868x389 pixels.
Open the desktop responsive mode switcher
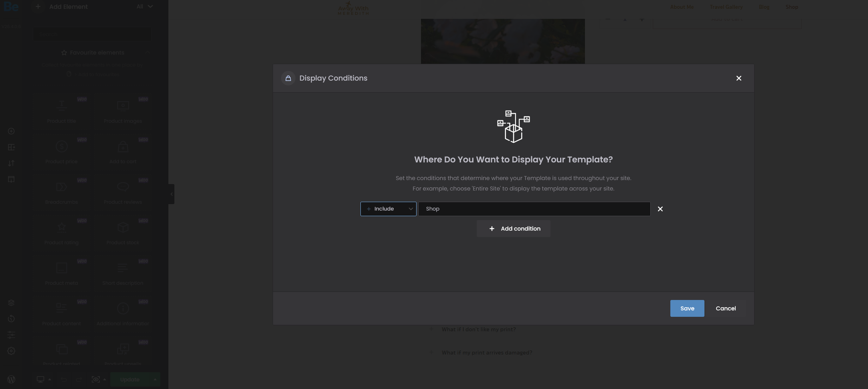[43, 379]
